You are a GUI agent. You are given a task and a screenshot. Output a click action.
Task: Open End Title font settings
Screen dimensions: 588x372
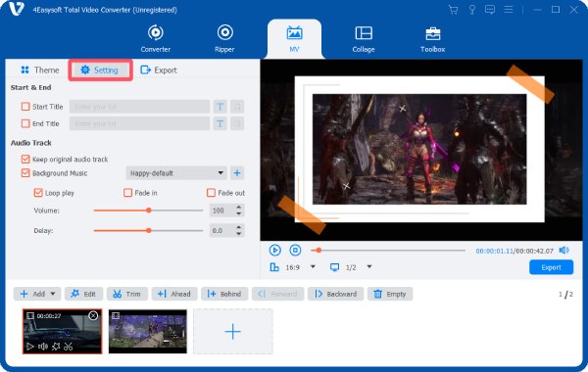tap(220, 123)
